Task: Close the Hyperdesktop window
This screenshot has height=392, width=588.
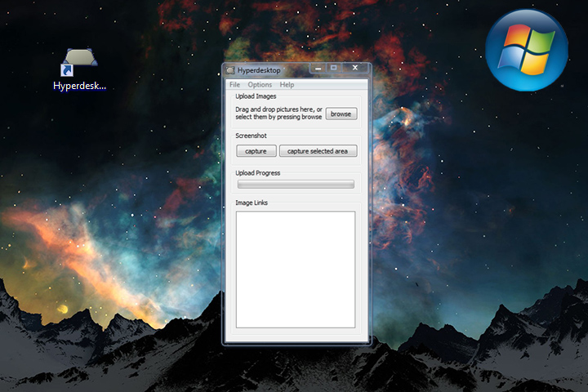Action: click(x=355, y=68)
